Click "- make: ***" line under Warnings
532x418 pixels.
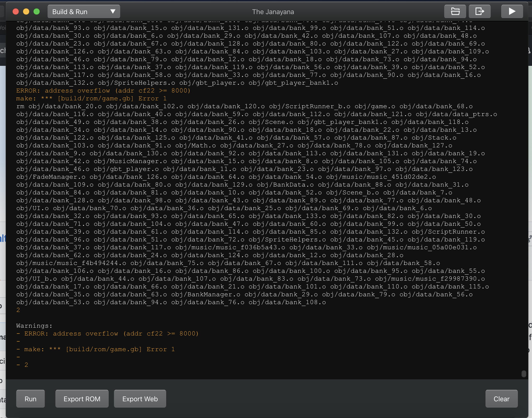pyautogui.click(x=95, y=349)
